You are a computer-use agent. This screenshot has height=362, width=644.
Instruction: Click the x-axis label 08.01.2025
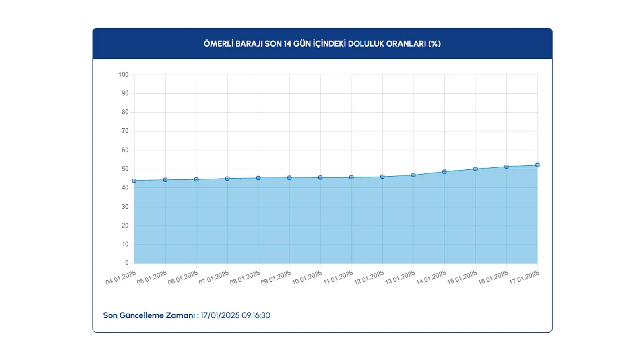(x=245, y=278)
